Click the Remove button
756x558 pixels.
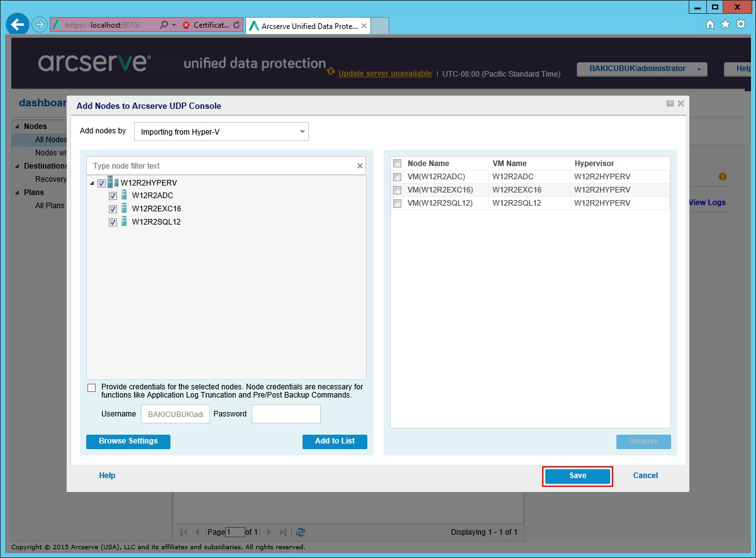tap(643, 441)
